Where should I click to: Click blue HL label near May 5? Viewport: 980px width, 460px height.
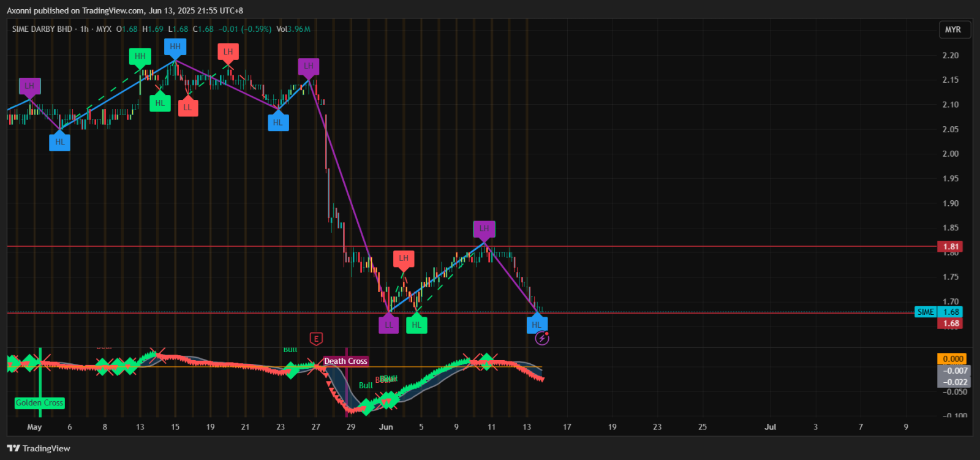60,142
